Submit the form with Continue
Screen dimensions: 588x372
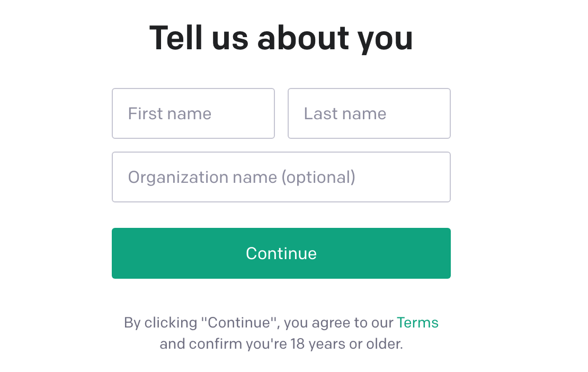coord(281,253)
